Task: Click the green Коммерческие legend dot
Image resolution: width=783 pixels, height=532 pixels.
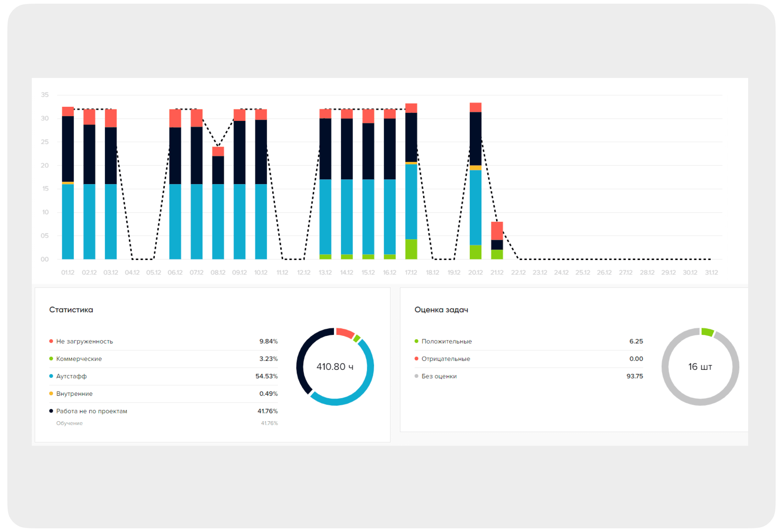Action: (51, 359)
